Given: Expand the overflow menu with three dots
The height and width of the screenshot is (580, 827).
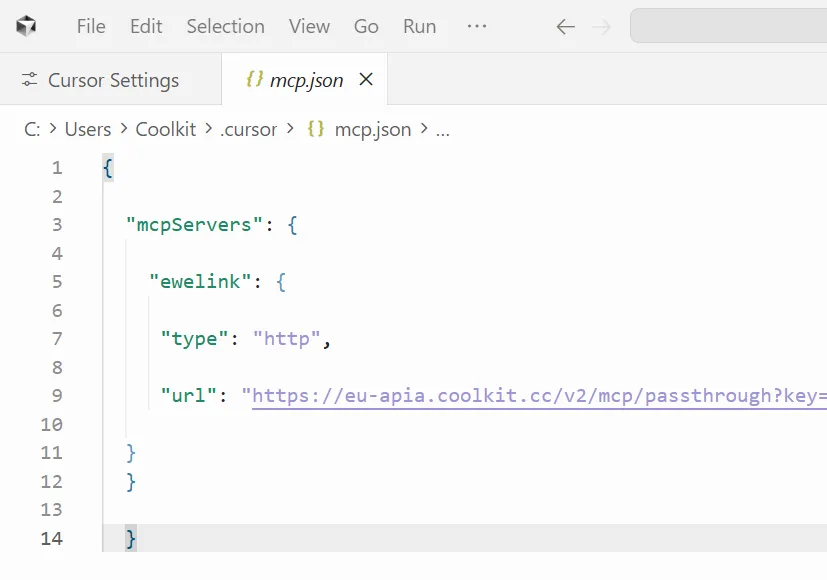Looking at the screenshot, I should pyautogui.click(x=477, y=26).
